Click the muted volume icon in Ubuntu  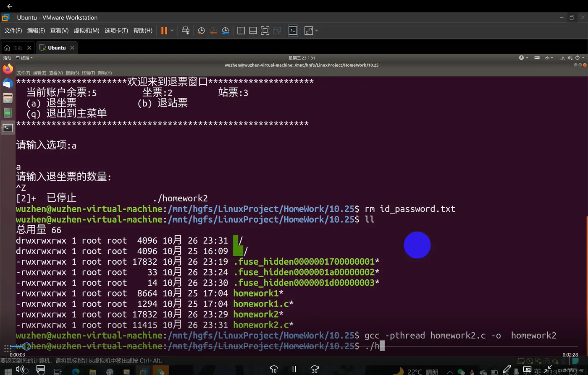pyautogui.click(x=570, y=58)
